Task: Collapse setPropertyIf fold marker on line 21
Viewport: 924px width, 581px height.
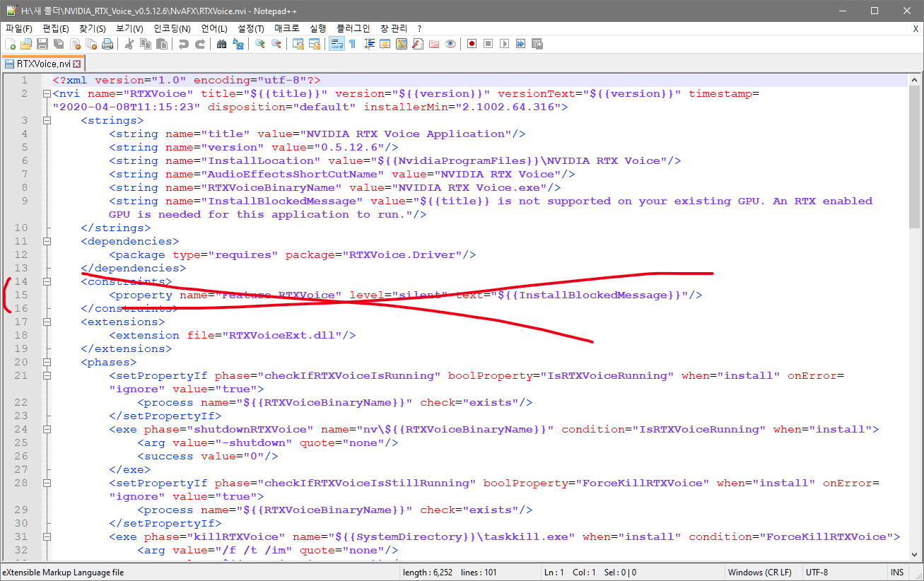Action: coord(47,375)
